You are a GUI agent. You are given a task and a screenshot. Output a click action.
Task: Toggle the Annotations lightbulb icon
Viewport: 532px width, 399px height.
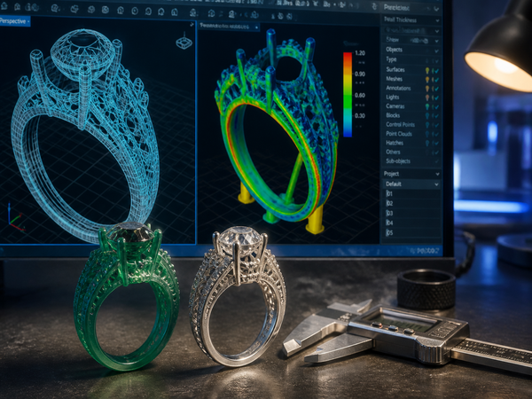click(x=427, y=89)
